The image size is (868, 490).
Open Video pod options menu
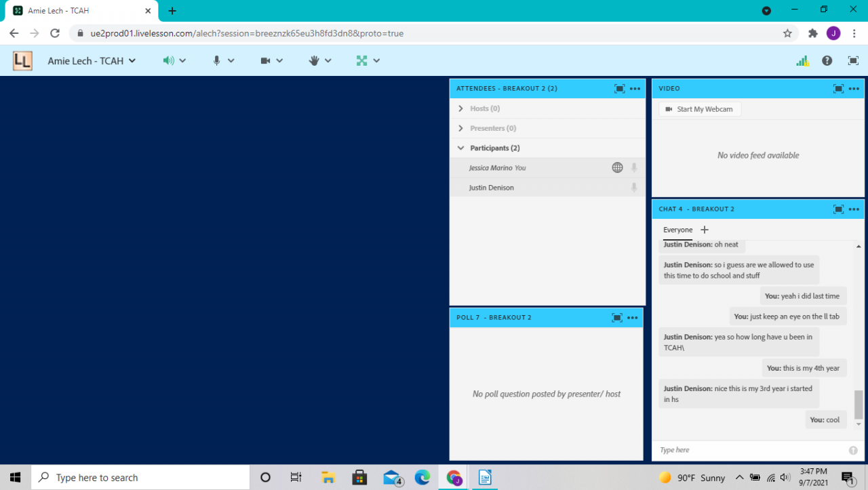pos(854,88)
